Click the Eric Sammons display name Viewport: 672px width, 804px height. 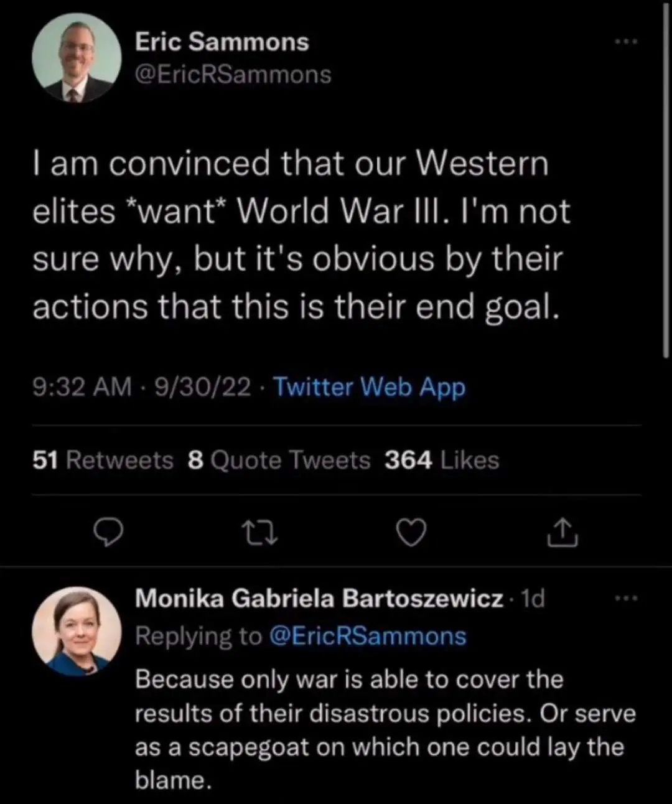click(x=222, y=42)
